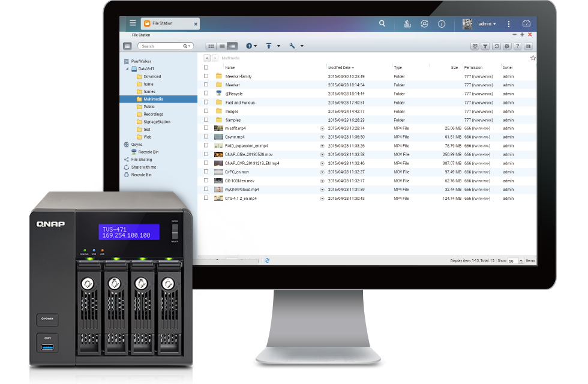Click refresh icon in bottom status bar
The image size is (588, 384).
point(267,260)
